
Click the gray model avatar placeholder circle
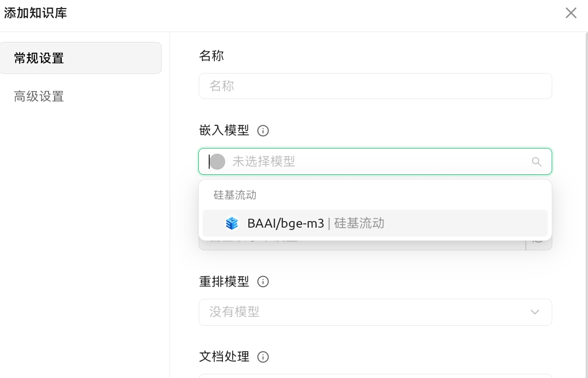(x=217, y=162)
